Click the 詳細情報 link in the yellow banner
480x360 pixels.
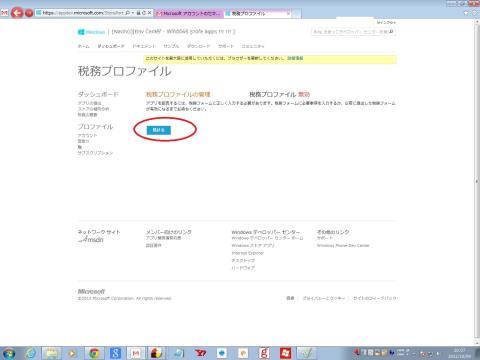295,58
